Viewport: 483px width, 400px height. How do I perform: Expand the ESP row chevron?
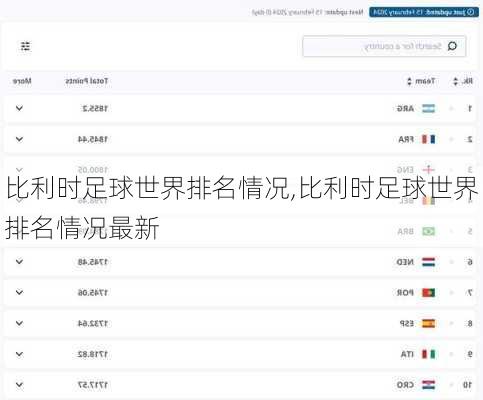pyautogui.click(x=19, y=323)
